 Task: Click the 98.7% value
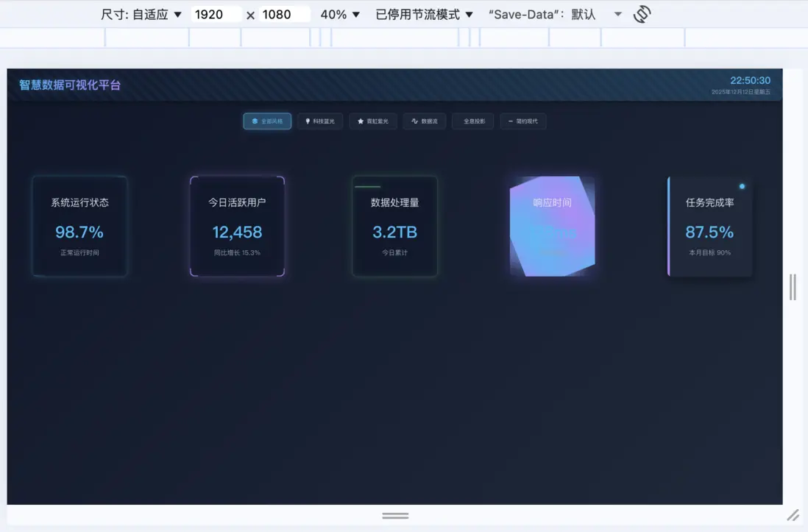coord(79,232)
